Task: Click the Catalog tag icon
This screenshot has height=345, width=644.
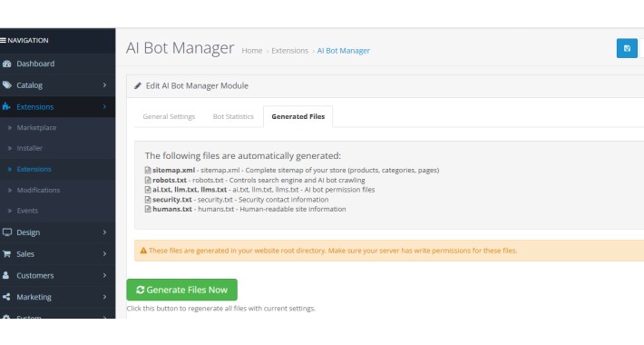Action: [x=6, y=85]
